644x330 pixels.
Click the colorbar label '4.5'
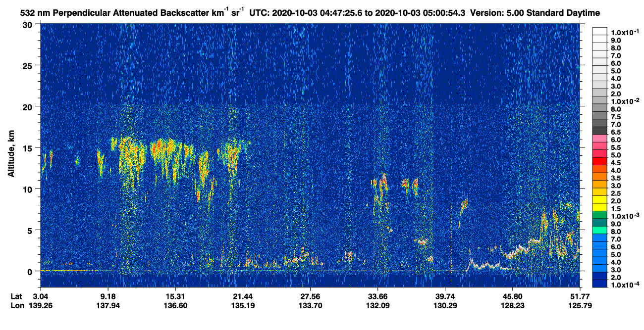(616, 162)
